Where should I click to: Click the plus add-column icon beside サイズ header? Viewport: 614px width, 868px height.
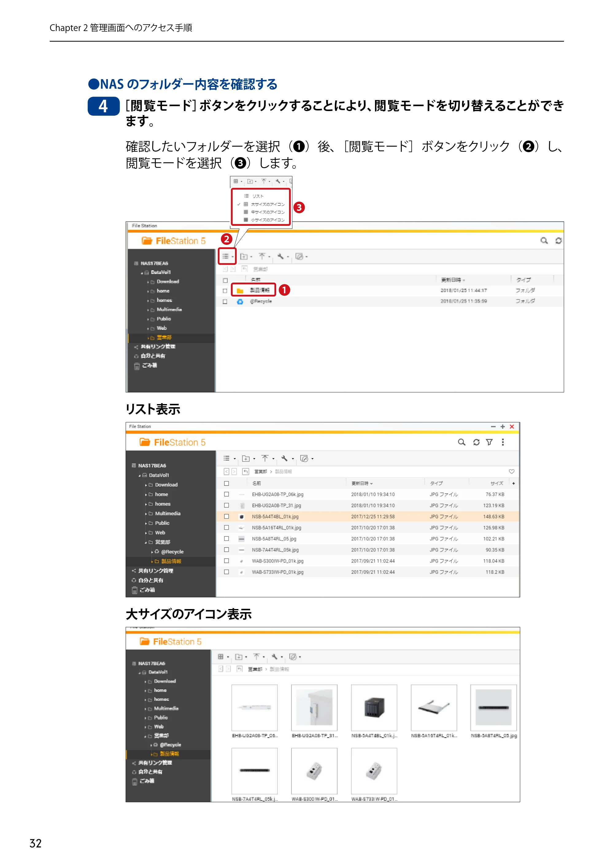(x=513, y=483)
